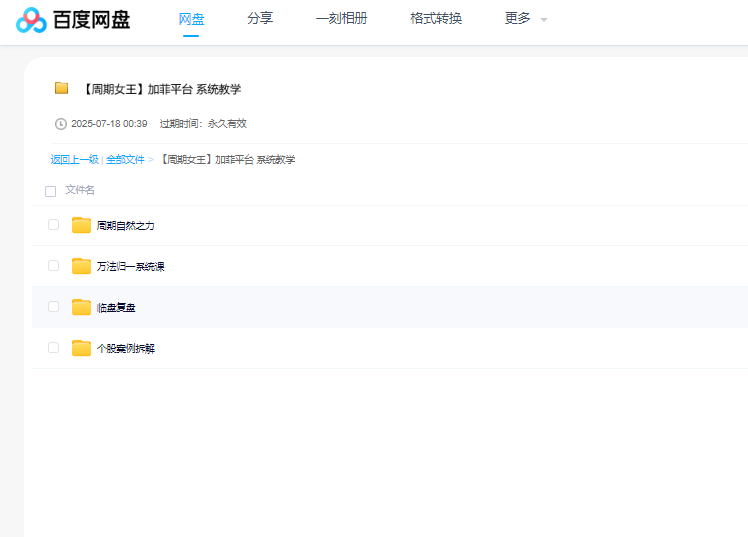Click the folder icon for 个股案例拆解
This screenshot has width=748, height=537.
[x=81, y=348]
